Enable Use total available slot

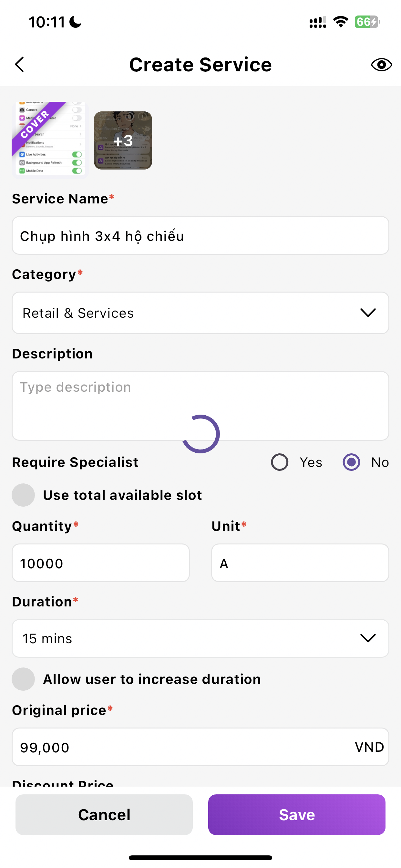pyautogui.click(x=23, y=495)
